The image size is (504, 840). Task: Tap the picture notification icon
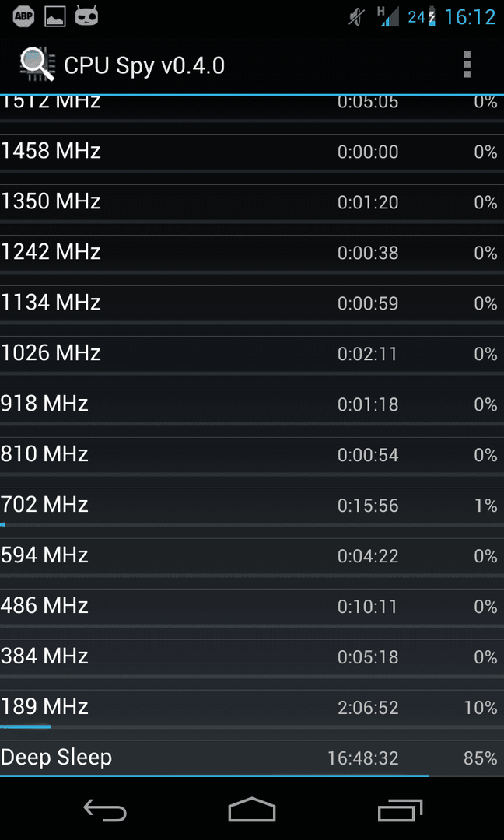[x=54, y=16]
